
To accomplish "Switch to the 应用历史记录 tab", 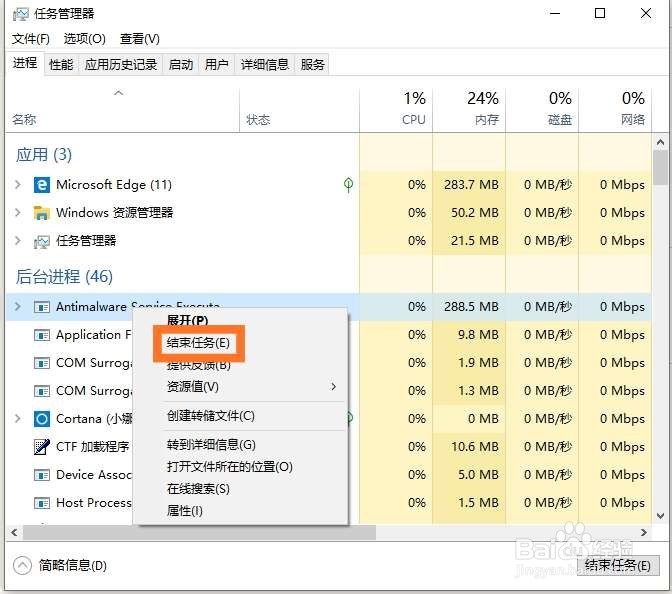I will pos(121,65).
